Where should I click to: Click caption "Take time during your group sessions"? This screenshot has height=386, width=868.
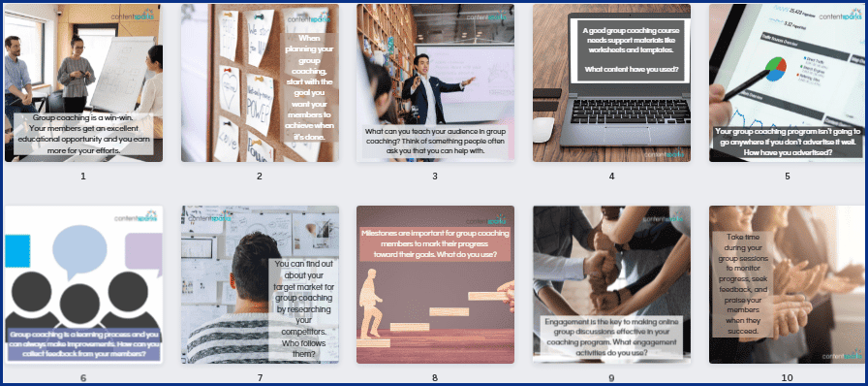coord(742,284)
